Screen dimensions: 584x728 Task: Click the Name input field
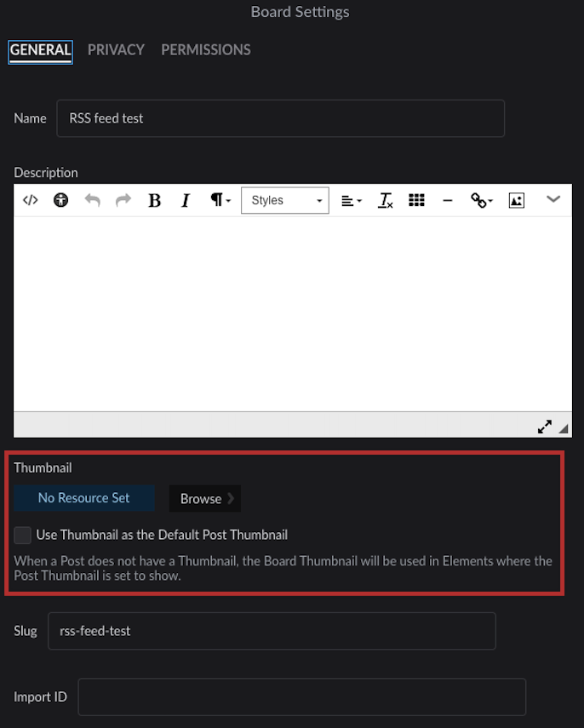(280, 118)
